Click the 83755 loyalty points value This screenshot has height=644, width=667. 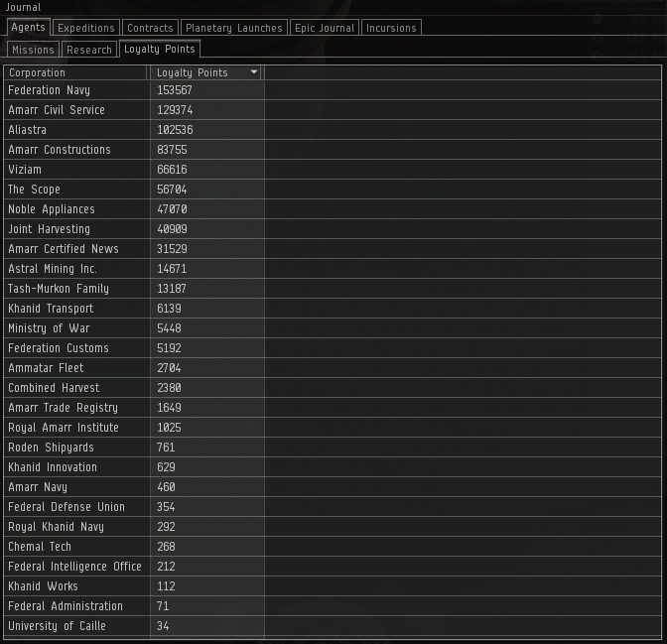pos(172,150)
